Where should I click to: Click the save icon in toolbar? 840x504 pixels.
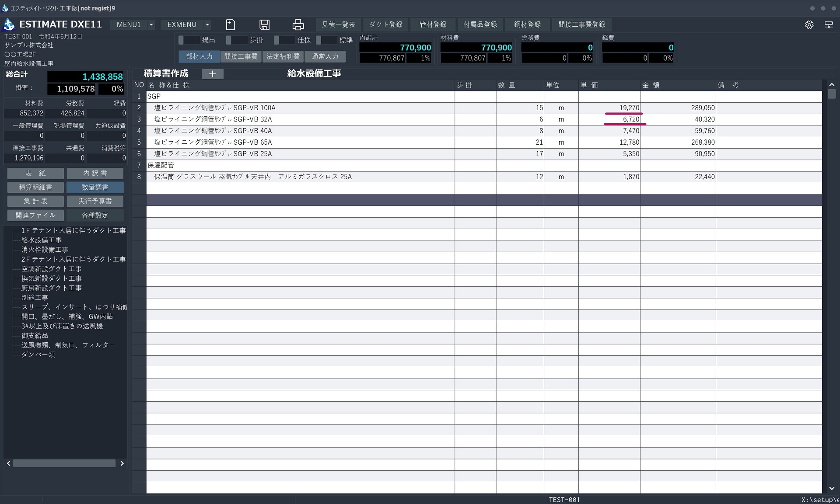pos(264,25)
